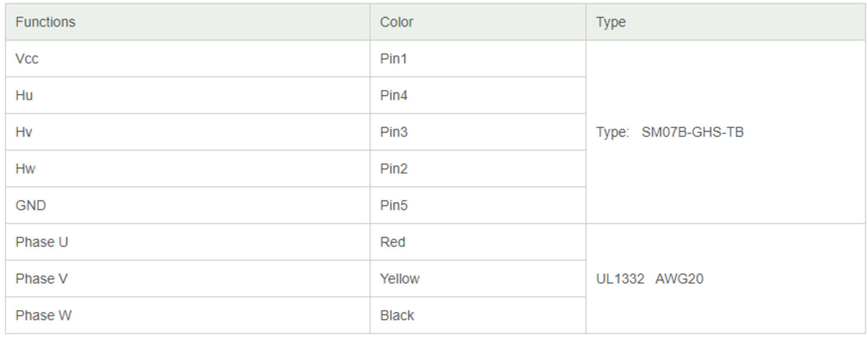Image resolution: width=868 pixels, height=339 pixels.
Task: Select the Red color cell
Action: pyautogui.click(x=392, y=242)
